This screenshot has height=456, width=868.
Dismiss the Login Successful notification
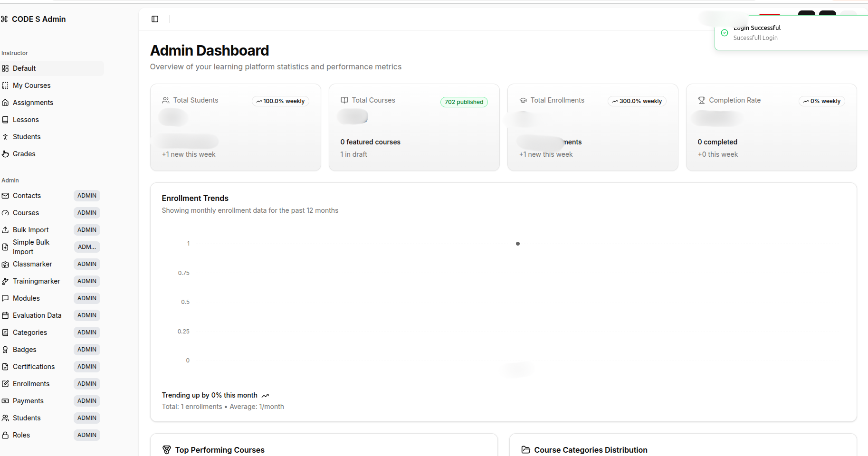(x=790, y=32)
